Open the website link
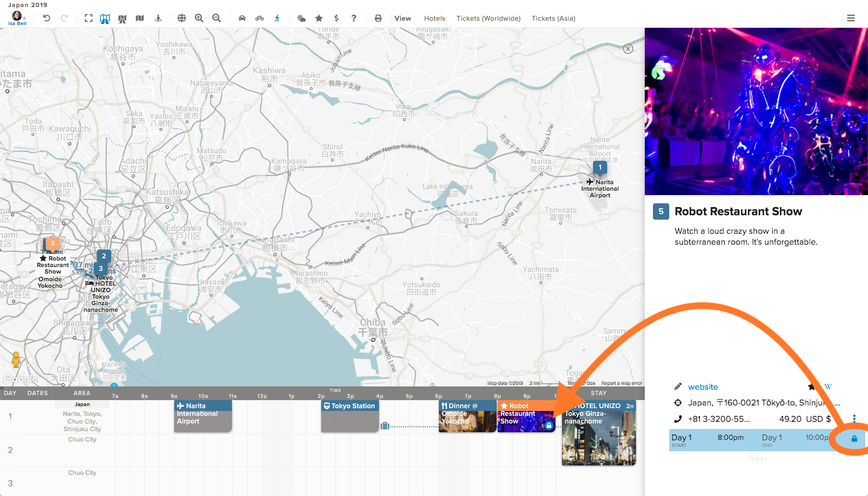Viewport: 868px width, 496px height. 703,386
